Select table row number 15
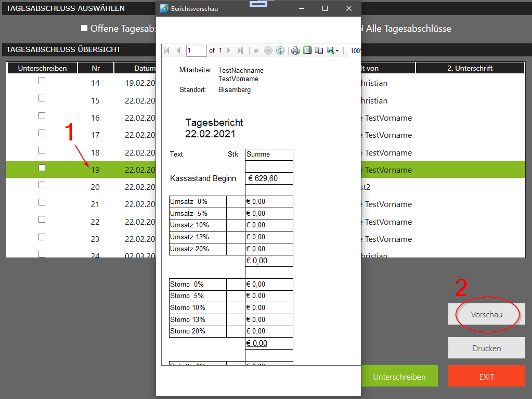The width and height of the screenshot is (532, 399). 95,101
